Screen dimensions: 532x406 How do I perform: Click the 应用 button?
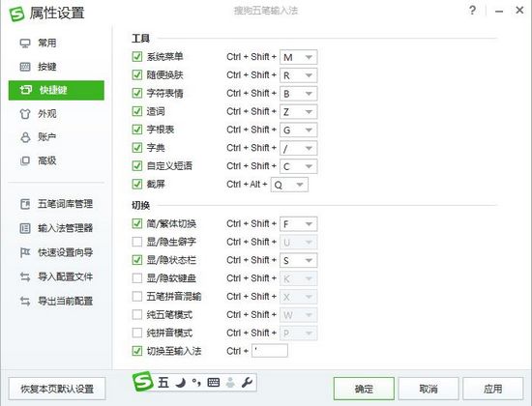[492, 389]
